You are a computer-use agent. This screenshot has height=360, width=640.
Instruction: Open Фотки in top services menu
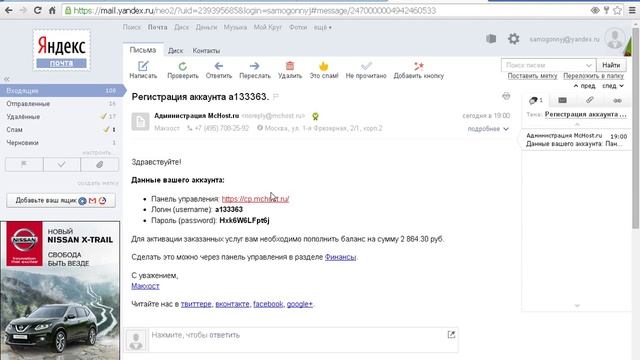(x=298, y=27)
